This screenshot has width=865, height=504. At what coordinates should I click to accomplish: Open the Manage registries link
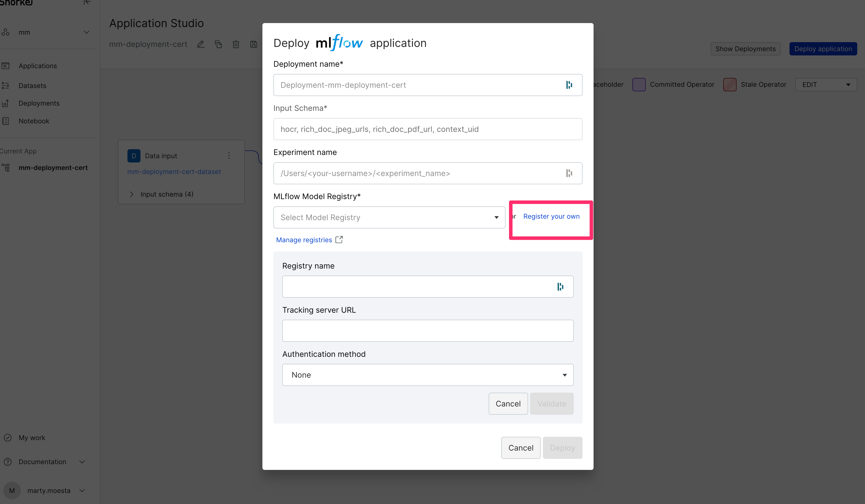tap(304, 240)
